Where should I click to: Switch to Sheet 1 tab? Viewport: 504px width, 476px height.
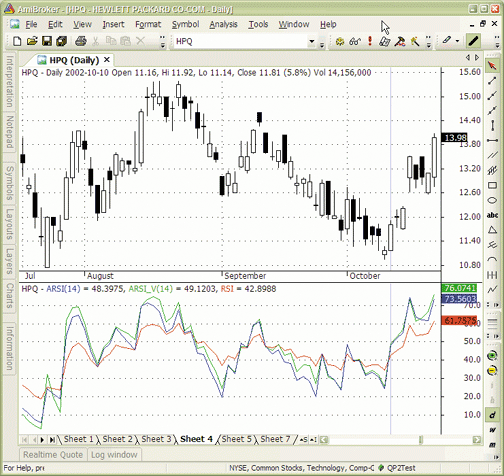click(79, 439)
